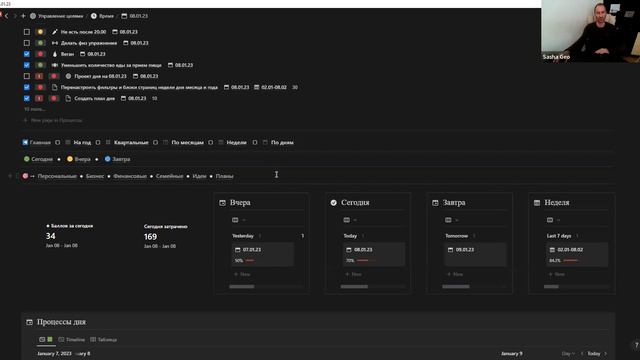Open Бизнес category link
This screenshot has height=360, width=640.
[95, 176]
